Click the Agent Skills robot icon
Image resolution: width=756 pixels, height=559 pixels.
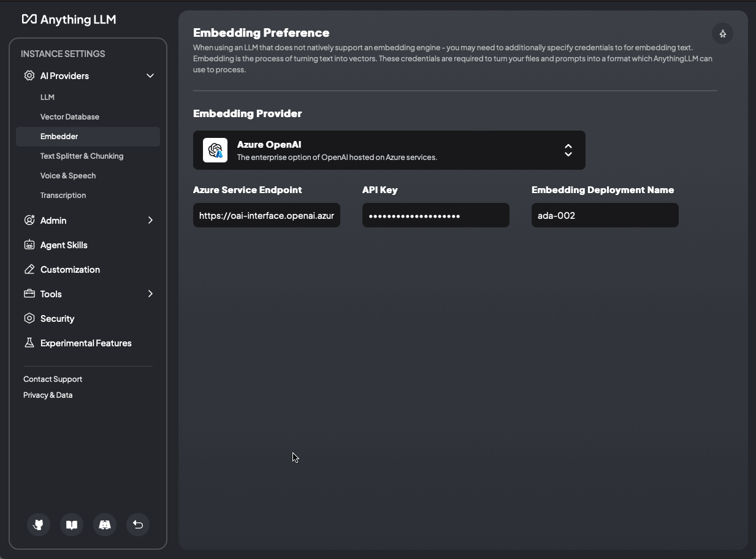pos(29,245)
